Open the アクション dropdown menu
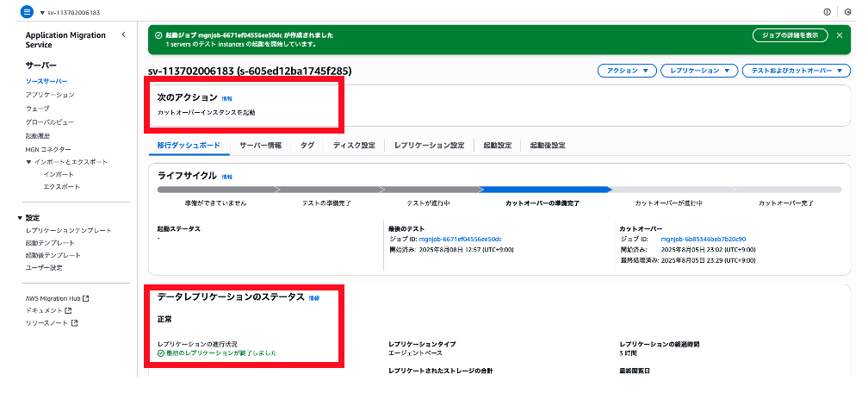The height and width of the screenshot is (393, 868). point(627,71)
